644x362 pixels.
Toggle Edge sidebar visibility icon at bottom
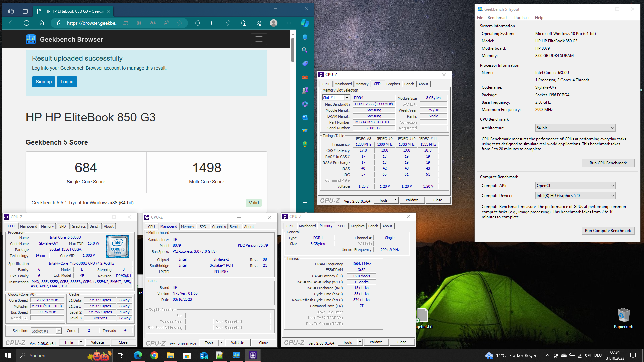click(305, 201)
